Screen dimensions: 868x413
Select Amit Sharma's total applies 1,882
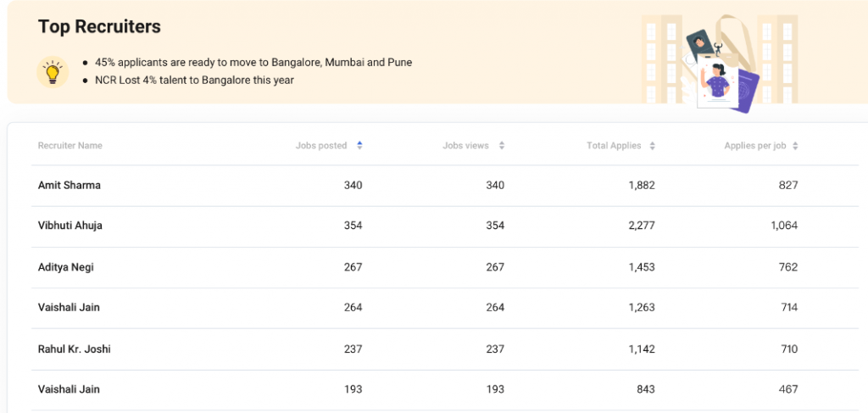click(x=642, y=186)
